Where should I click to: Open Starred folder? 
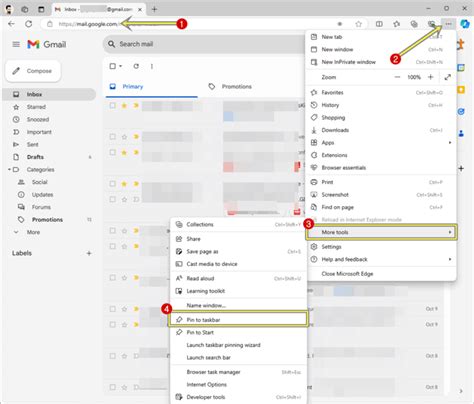[x=49, y=107]
